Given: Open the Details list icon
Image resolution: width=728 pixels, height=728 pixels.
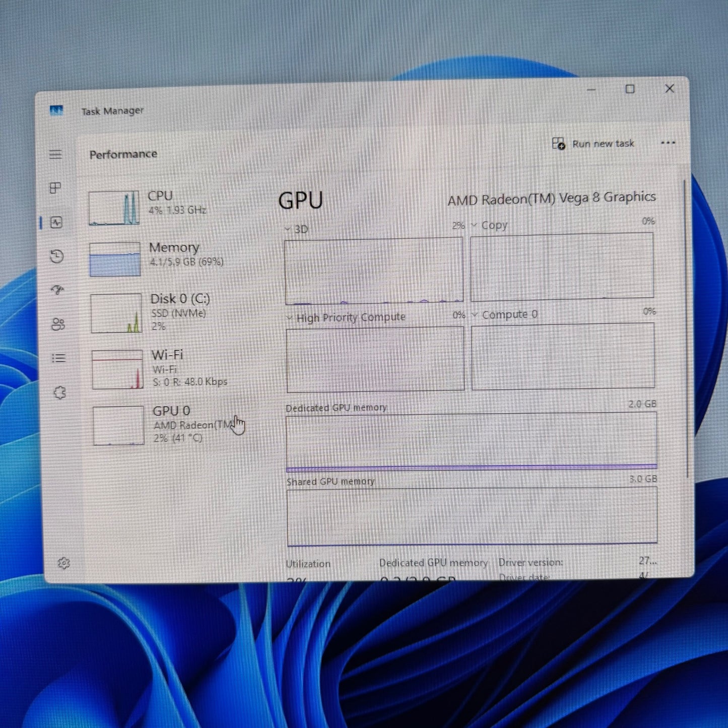Looking at the screenshot, I should pyautogui.click(x=59, y=358).
